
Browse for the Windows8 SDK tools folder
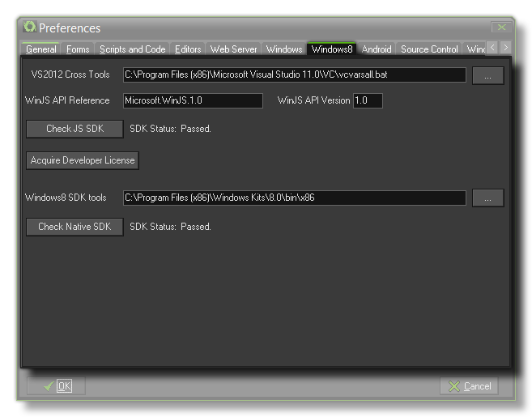pos(487,198)
